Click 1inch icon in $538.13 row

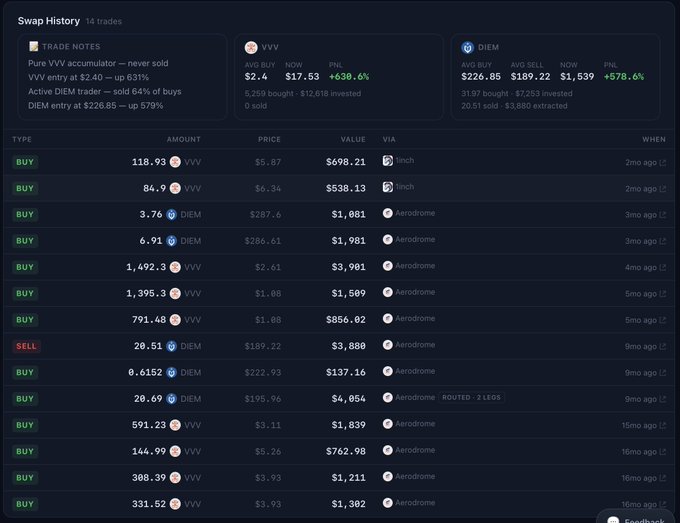point(388,187)
